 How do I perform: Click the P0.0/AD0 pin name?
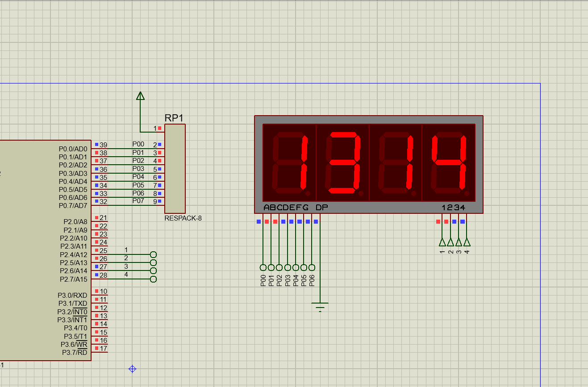click(73, 149)
